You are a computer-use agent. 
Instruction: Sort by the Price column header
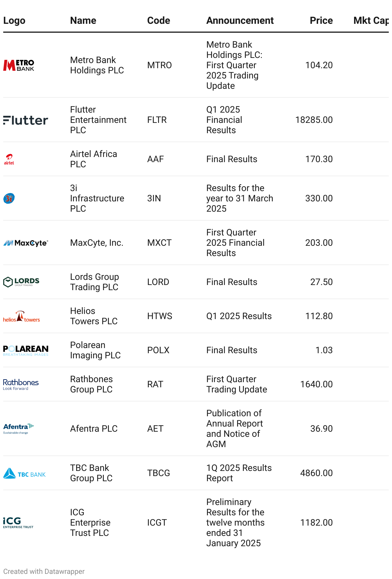(321, 21)
